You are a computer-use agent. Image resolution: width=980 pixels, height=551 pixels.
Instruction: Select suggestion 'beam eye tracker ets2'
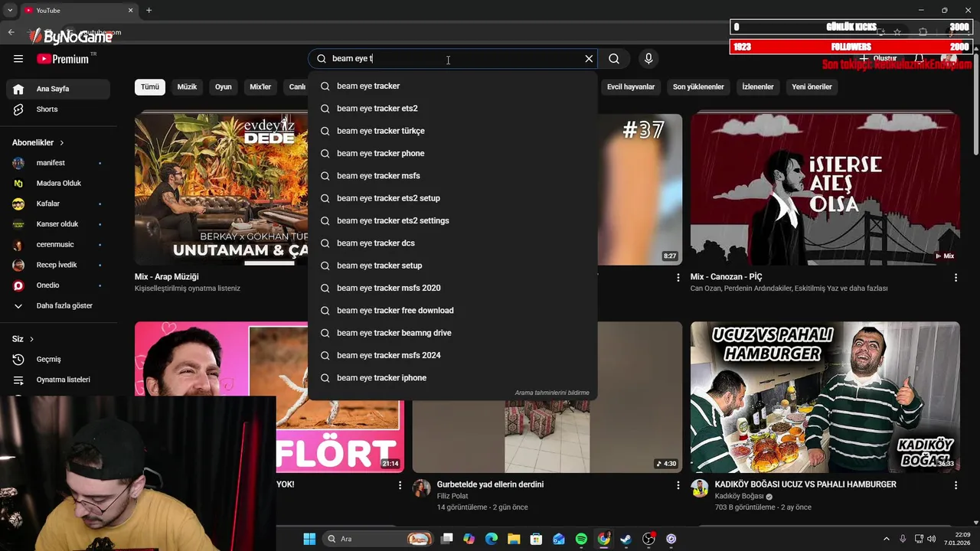coord(452,109)
